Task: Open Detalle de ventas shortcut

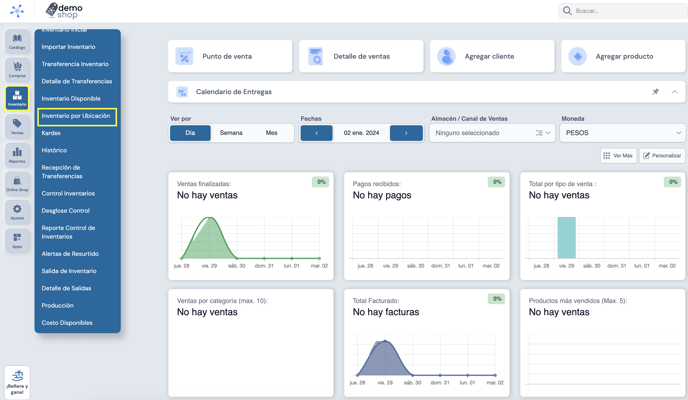Action: click(361, 57)
